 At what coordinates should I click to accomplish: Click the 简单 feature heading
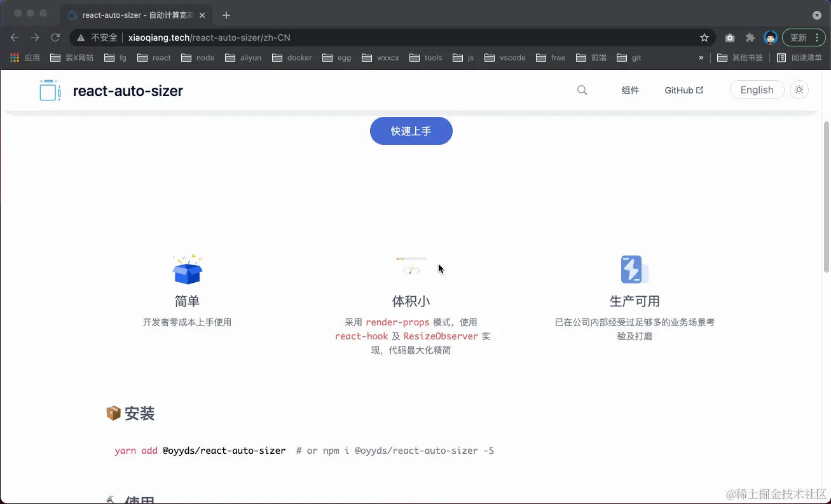pyautogui.click(x=187, y=301)
